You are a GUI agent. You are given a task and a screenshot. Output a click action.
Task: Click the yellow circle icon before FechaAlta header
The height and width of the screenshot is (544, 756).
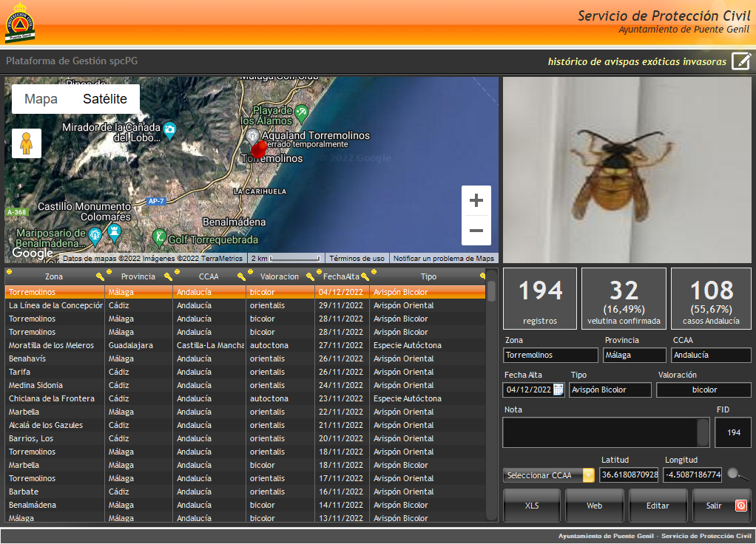319,272
